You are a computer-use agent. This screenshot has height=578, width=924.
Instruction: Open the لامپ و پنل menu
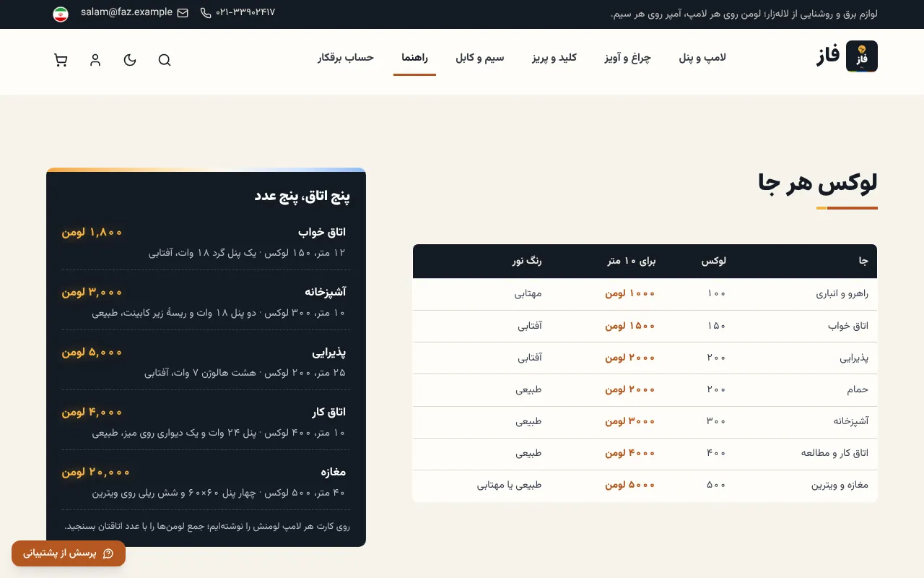click(x=702, y=58)
